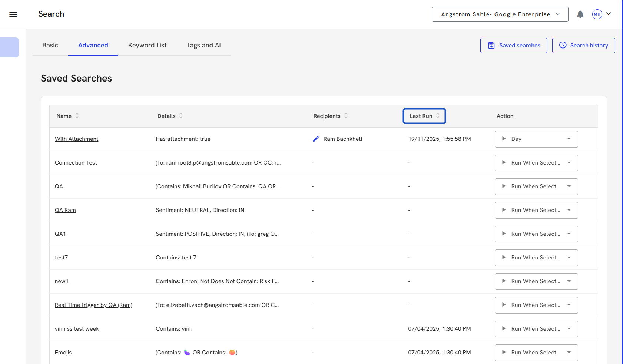Viewport: 623px width, 364px height.
Task: Click play icon for Connection Test row
Action: [x=504, y=163]
